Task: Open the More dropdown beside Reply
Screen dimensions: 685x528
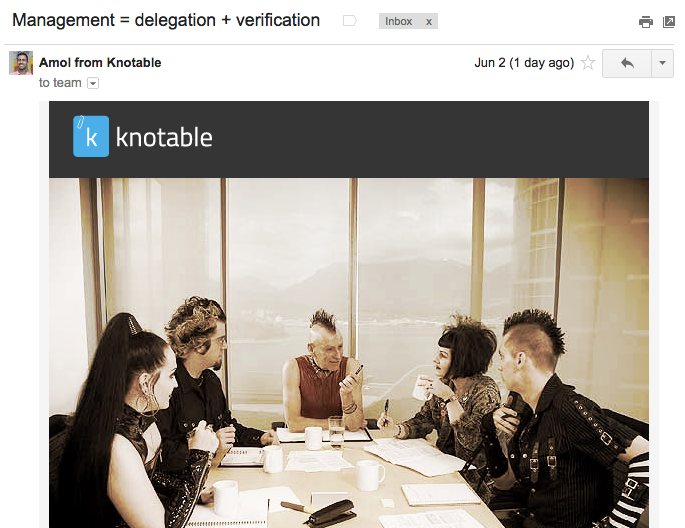Action: pyautogui.click(x=662, y=63)
